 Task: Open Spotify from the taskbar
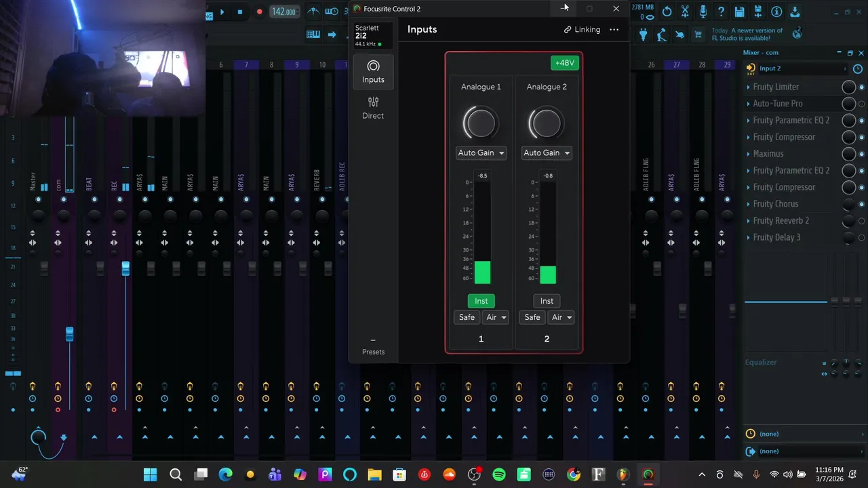499,474
